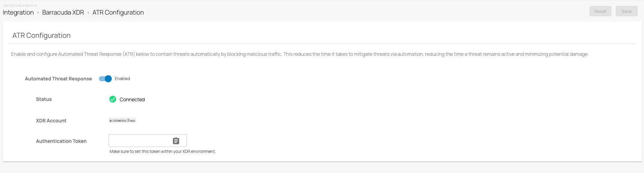Click the Authentication Token field label
The height and width of the screenshot is (173, 644).
[61, 141]
